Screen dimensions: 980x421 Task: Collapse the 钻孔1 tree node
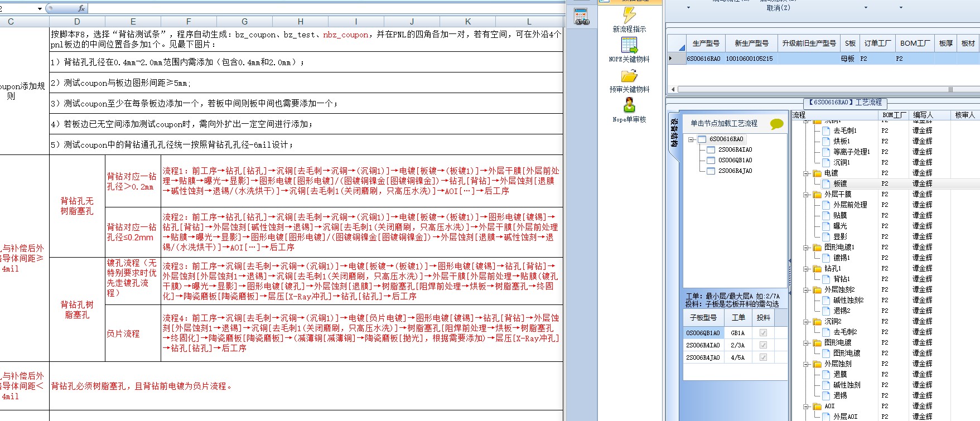[807, 269]
